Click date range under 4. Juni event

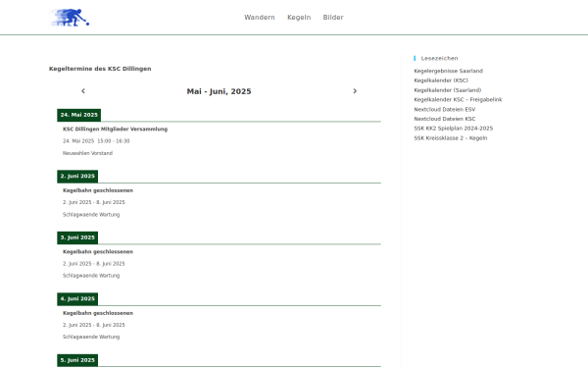tap(94, 325)
